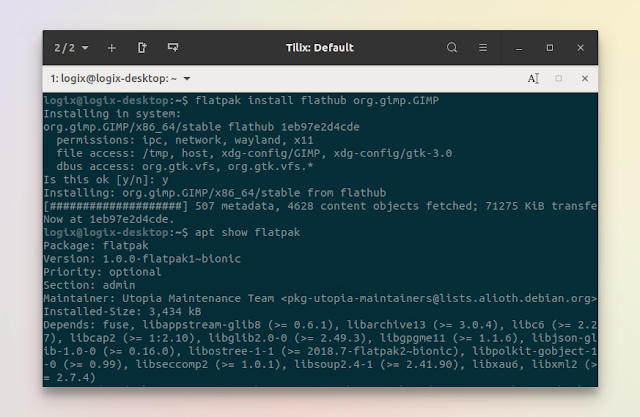Click the '= 2.7.4)' last line
This screenshot has height=417, width=640.
coord(69,377)
